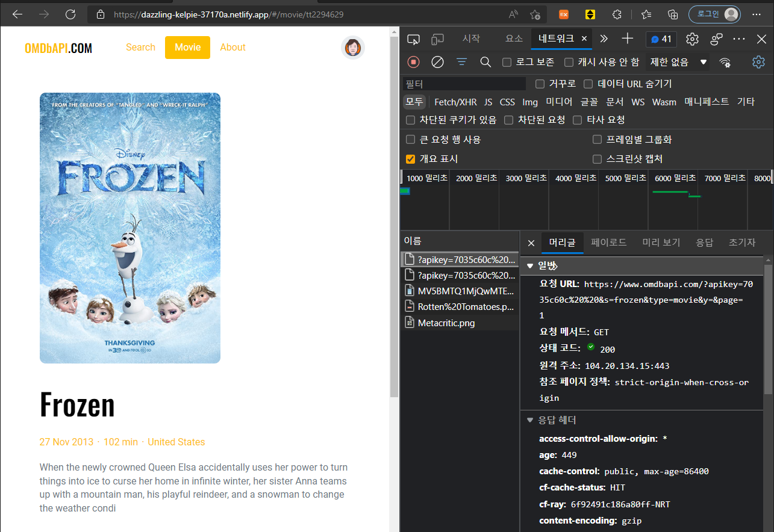Select the Rotten%20Tomatoes.p... request row

(460, 307)
